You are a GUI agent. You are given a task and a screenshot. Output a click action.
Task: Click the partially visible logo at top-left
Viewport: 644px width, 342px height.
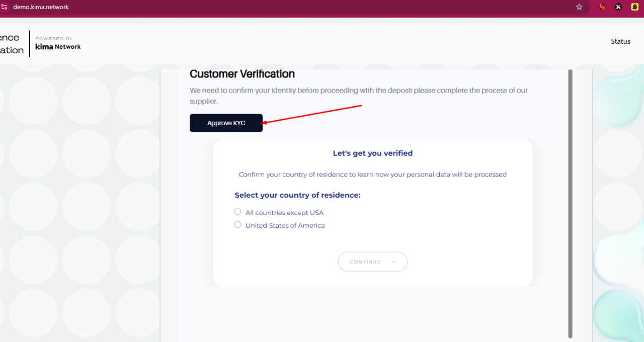(x=11, y=44)
